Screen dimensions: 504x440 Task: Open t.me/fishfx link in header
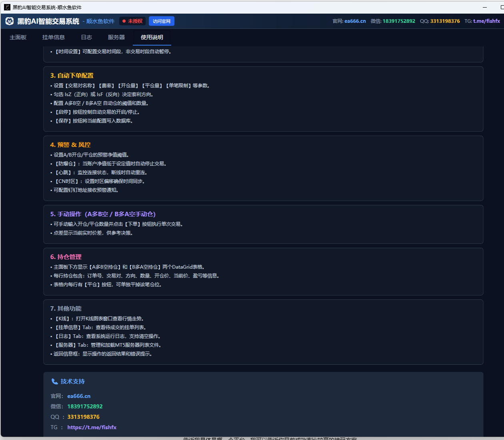(487, 21)
